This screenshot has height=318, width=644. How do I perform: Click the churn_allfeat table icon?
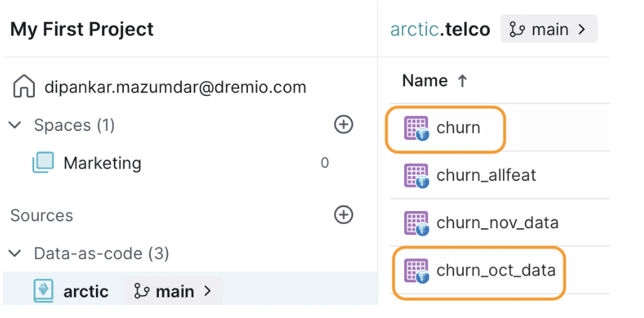417,176
